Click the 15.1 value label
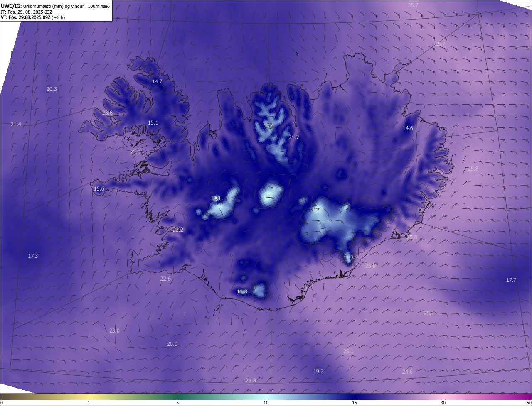Screen dimensions: 532x406 [x=153, y=122]
